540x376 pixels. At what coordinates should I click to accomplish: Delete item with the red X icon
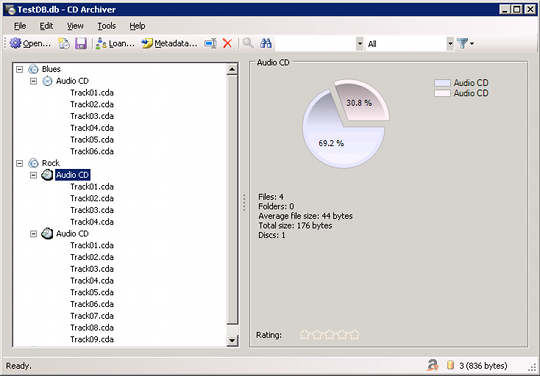tap(227, 43)
